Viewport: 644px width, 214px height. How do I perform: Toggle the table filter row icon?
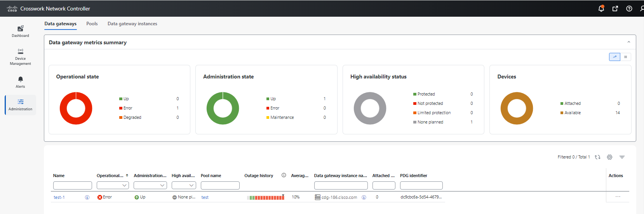click(x=622, y=157)
